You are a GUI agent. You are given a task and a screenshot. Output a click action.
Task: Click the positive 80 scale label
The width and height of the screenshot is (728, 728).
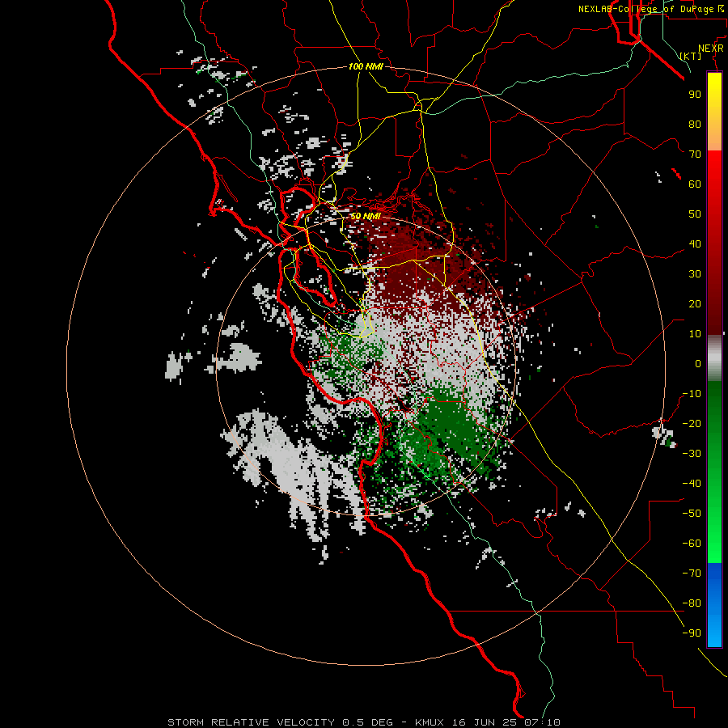tap(695, 124)
